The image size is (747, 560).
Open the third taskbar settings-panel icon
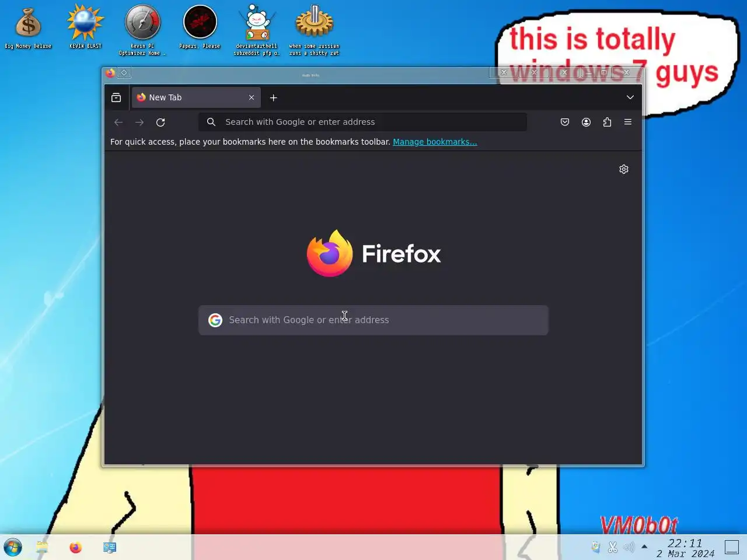(110, 547)
